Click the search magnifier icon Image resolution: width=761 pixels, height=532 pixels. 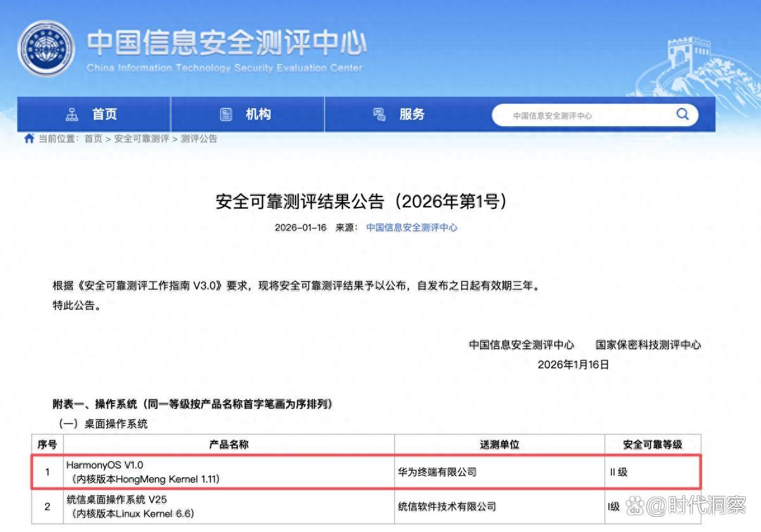682,115
